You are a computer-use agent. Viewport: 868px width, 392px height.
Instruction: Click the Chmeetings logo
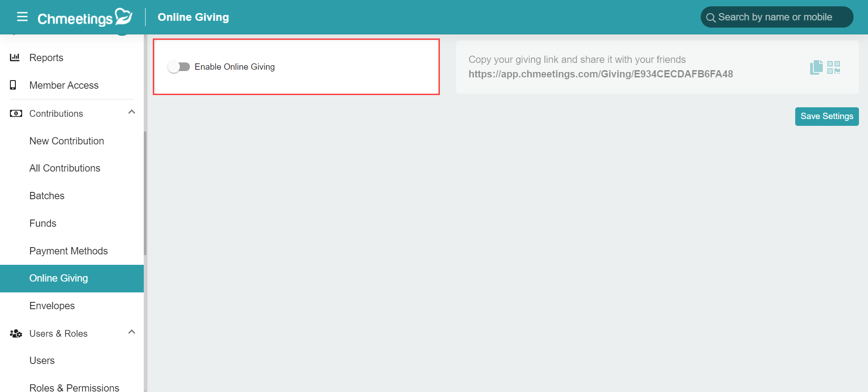pyautogui.click(x=85, y=17)
